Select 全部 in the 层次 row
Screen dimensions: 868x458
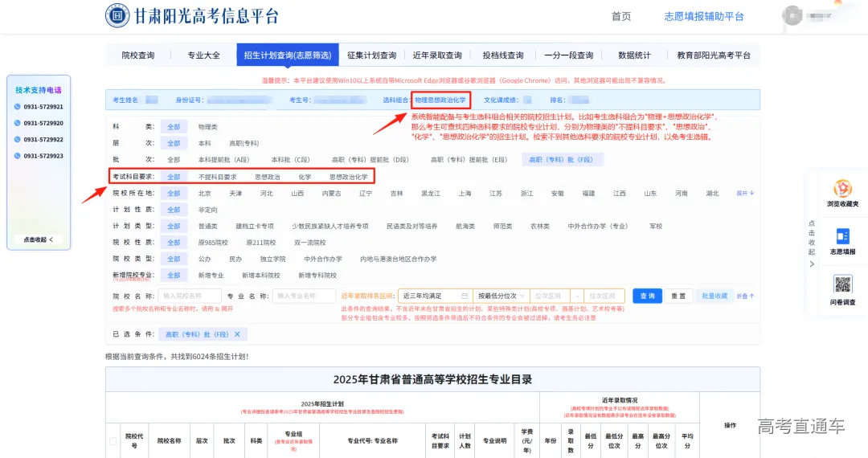pyautogui.click(x=174, y=143)
